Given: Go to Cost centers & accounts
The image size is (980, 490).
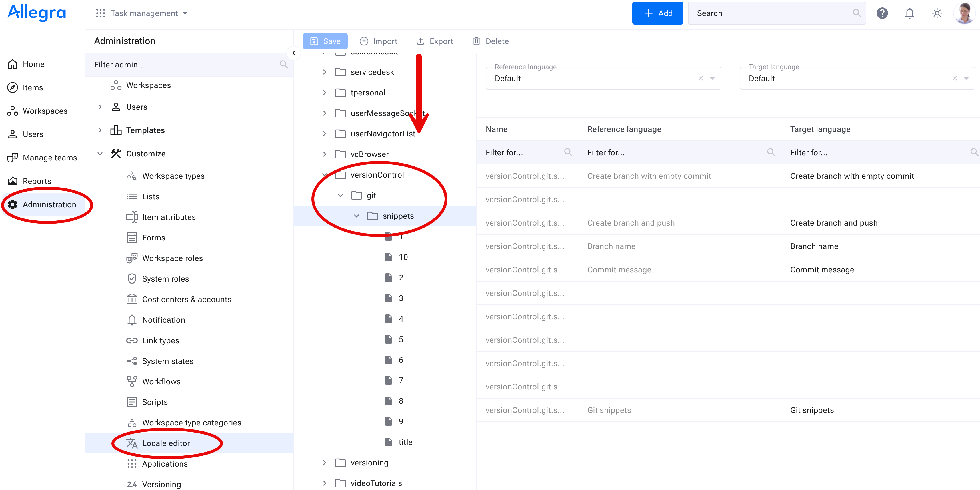Looking at the screenshot, I should [187, 299].
